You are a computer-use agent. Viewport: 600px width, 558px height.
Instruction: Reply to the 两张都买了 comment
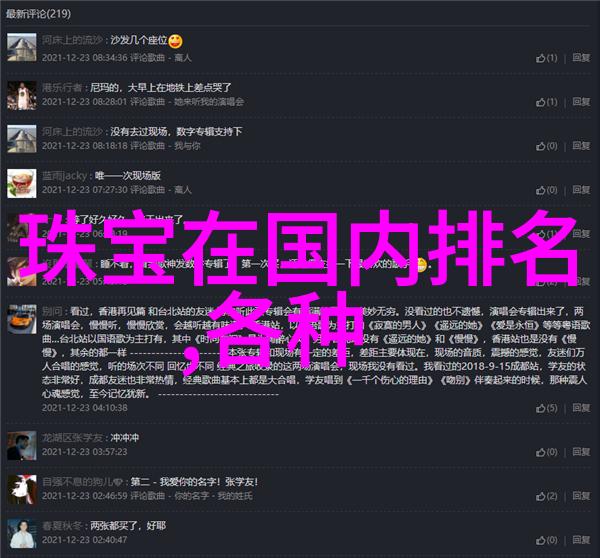(x=581, y=540)
